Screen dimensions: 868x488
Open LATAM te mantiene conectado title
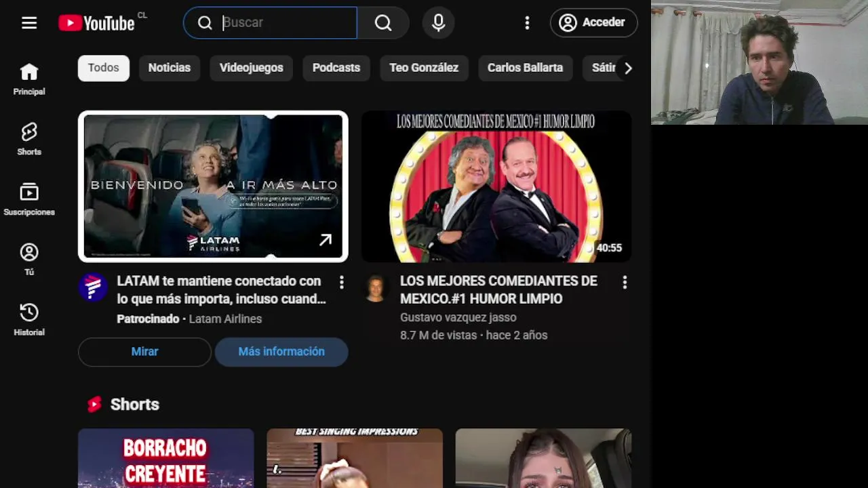tap(221, 290)
